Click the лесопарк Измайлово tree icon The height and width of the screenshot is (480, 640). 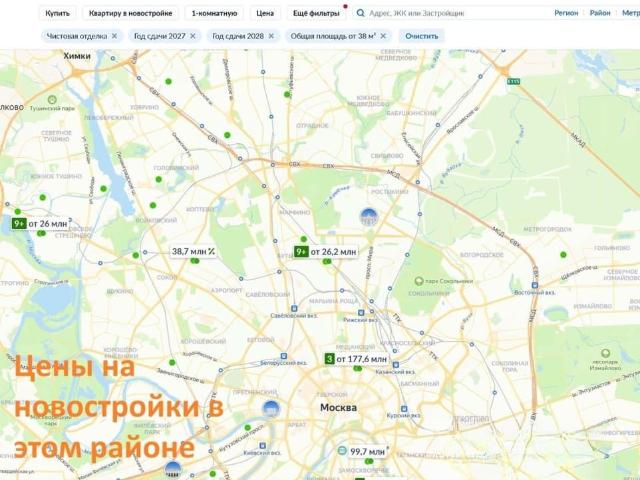(x=606, y=353)
